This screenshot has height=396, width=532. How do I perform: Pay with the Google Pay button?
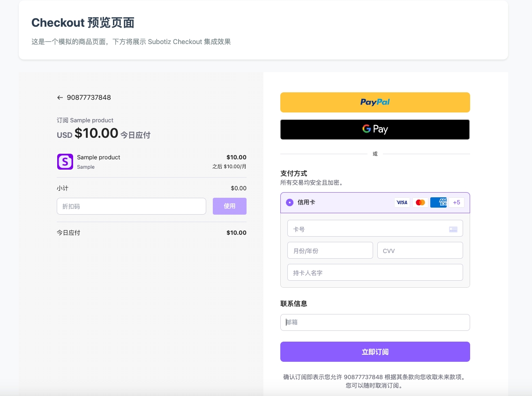pos(375,129)
